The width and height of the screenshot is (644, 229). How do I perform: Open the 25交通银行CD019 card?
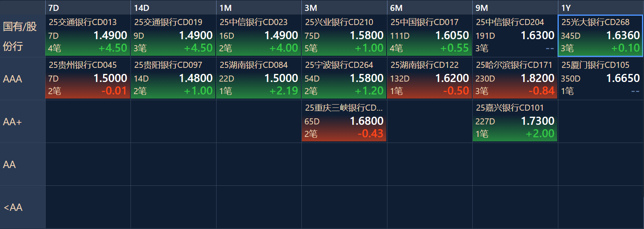click(x=173, y=36)
